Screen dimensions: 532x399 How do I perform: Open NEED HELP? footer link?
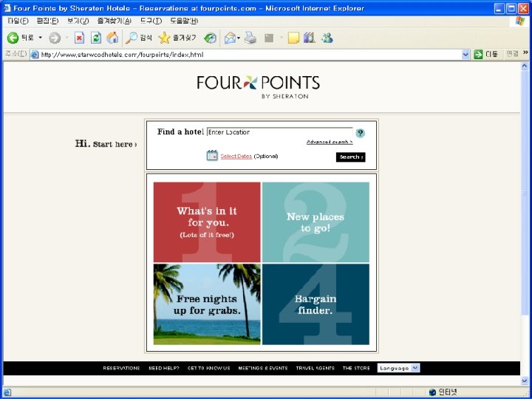(164, 368)
